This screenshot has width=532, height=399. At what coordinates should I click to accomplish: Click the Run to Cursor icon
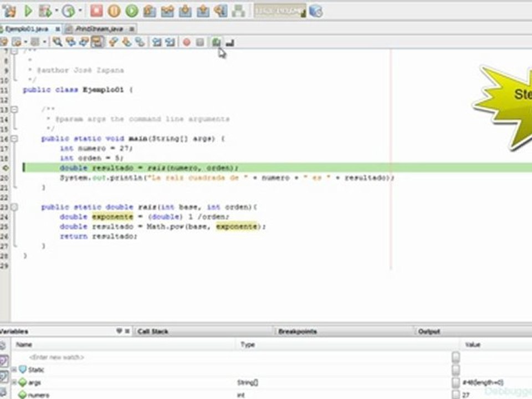[221, 11]
